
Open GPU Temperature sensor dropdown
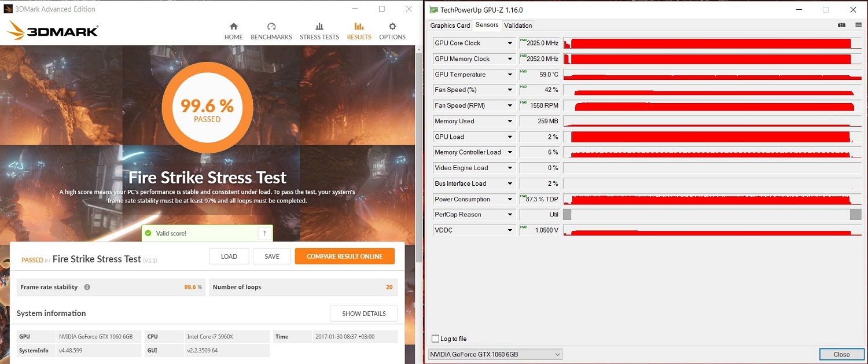coord(510,75)
